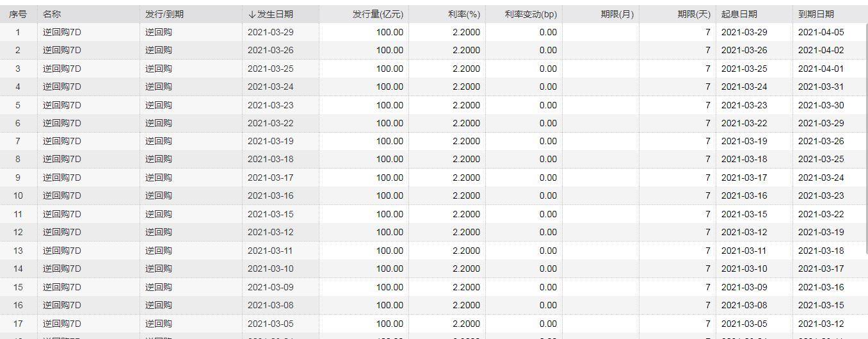The width and height of the screenshot is (868, 339).
Task: Click 发生日期 cell 2021-03-12
Action: click(271, 232)
